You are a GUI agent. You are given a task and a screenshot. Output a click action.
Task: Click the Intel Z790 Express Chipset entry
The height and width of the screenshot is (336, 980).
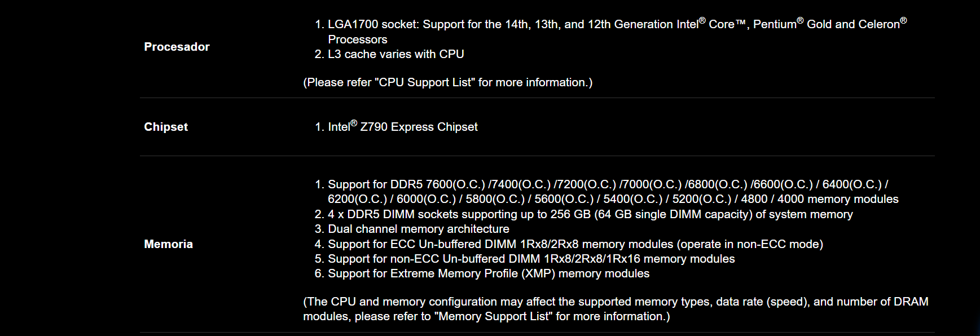click(x=402, y=127)
